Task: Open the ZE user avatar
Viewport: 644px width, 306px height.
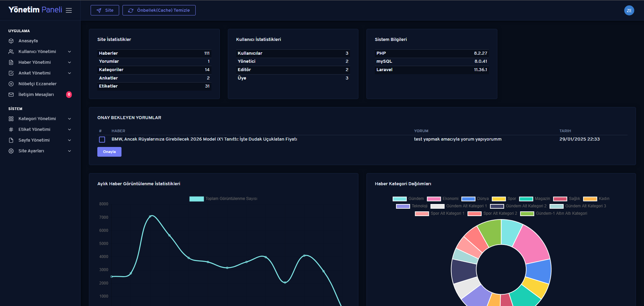Action: 629,10
